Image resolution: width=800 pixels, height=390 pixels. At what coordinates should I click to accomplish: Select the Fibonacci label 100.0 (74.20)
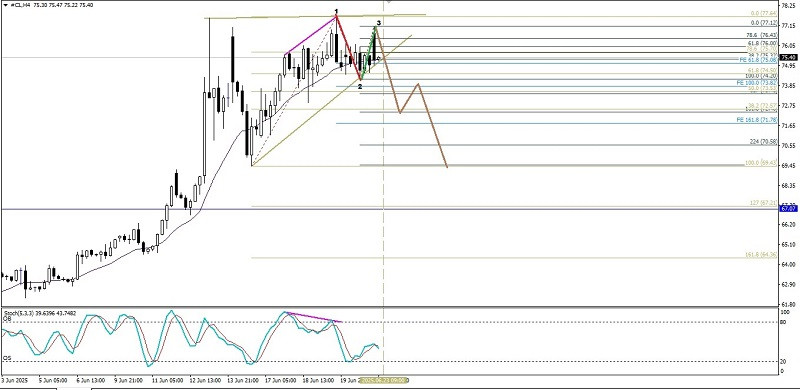pyautogui.click(x=760, y=76)
